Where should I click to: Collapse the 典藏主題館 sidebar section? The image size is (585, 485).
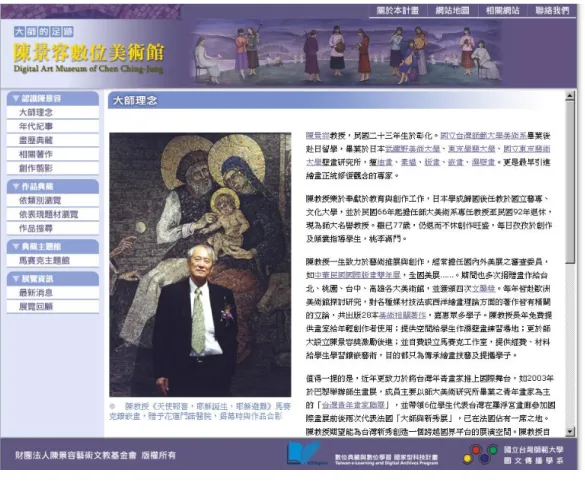[x=53, y=246]
